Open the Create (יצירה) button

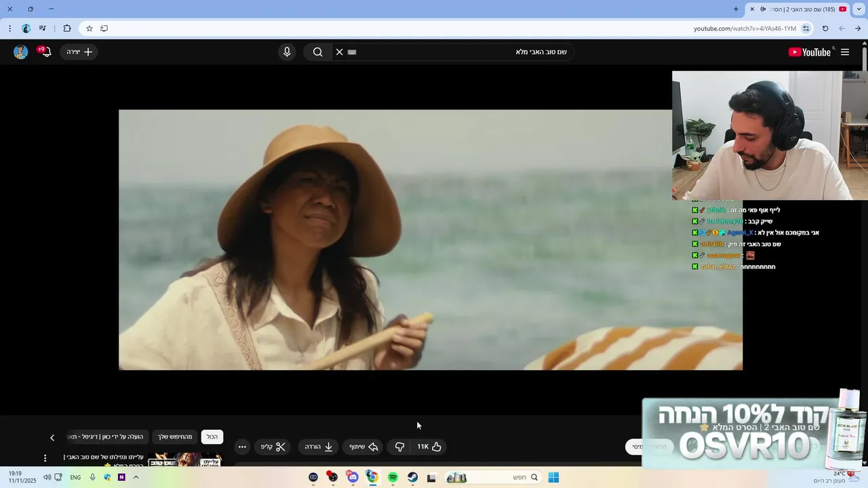tap(79, 52)
